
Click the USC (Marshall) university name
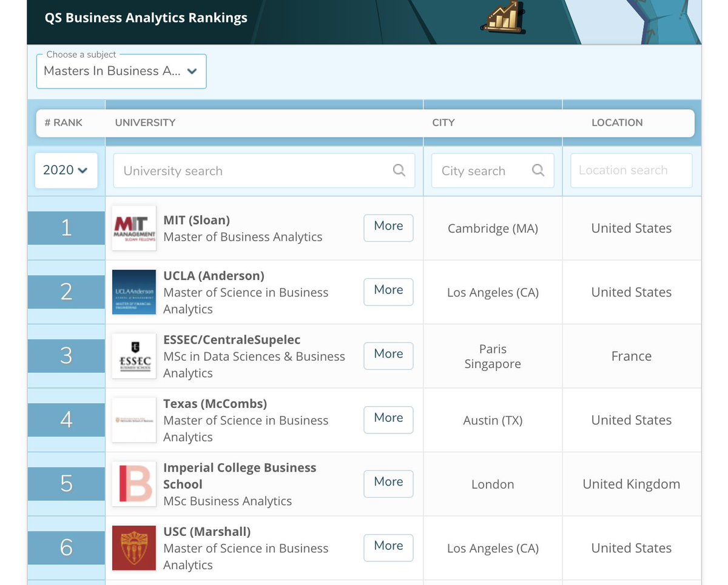pos(207,532)
